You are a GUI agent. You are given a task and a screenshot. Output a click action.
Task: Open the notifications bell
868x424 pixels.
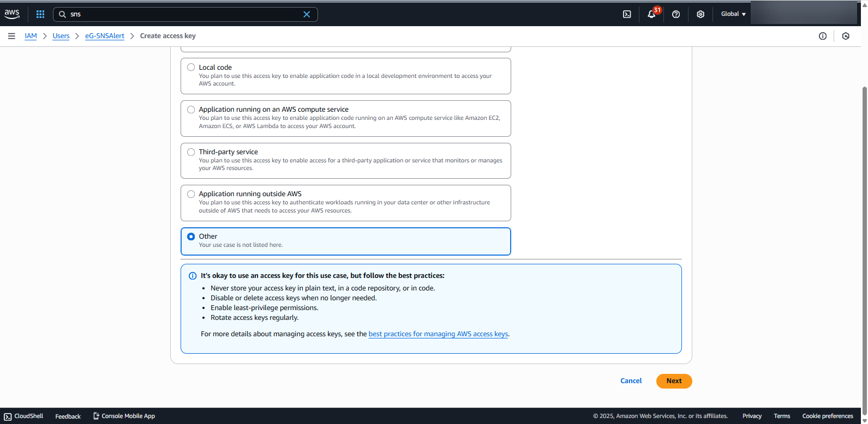[651, 14]
